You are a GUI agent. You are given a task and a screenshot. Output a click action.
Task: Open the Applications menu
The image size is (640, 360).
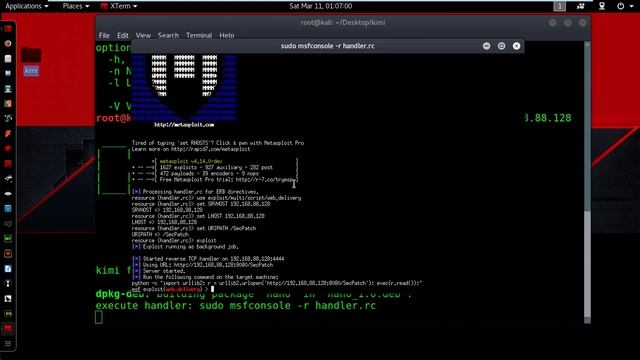coord(27,6)
